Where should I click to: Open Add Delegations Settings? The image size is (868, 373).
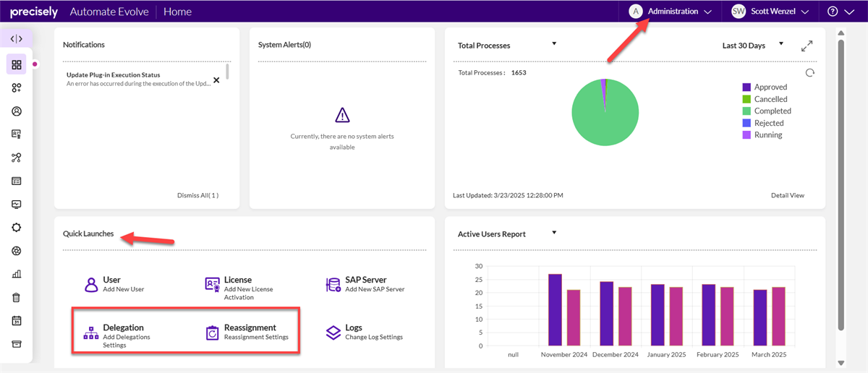point(127,341)
